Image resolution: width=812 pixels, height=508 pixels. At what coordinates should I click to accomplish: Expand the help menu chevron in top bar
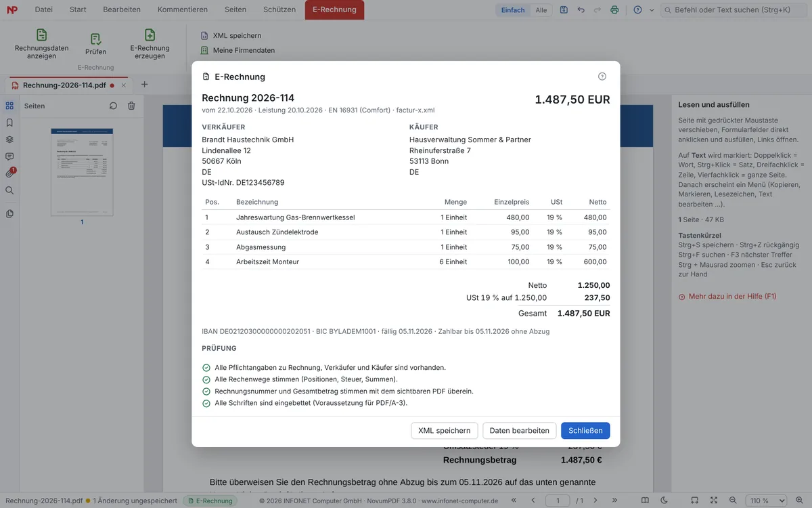click(x=652, y=10)
